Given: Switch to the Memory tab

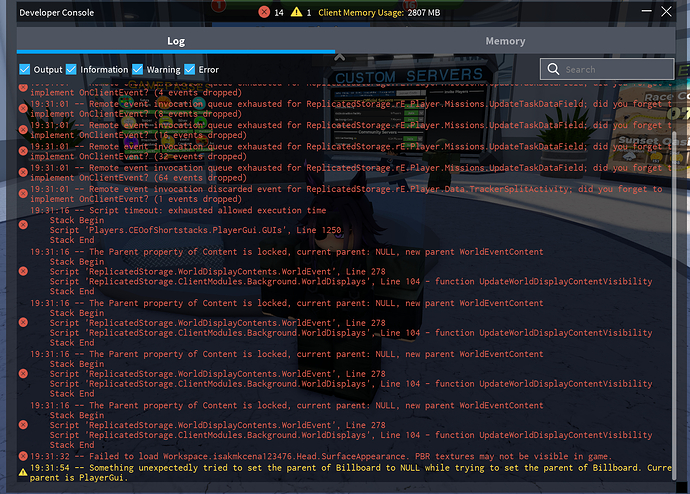Looking at the screenshot, I should coord(505,41).
